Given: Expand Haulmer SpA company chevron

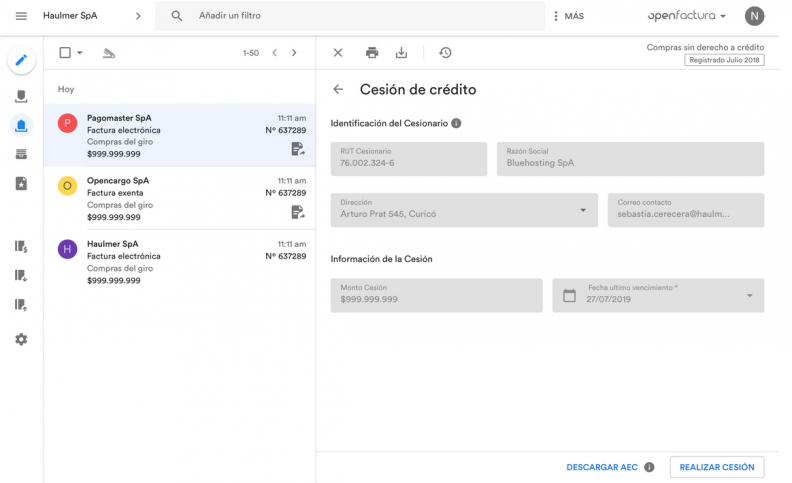Looking at the screenshot, I should pyautogui.click(x=138, y=16).
